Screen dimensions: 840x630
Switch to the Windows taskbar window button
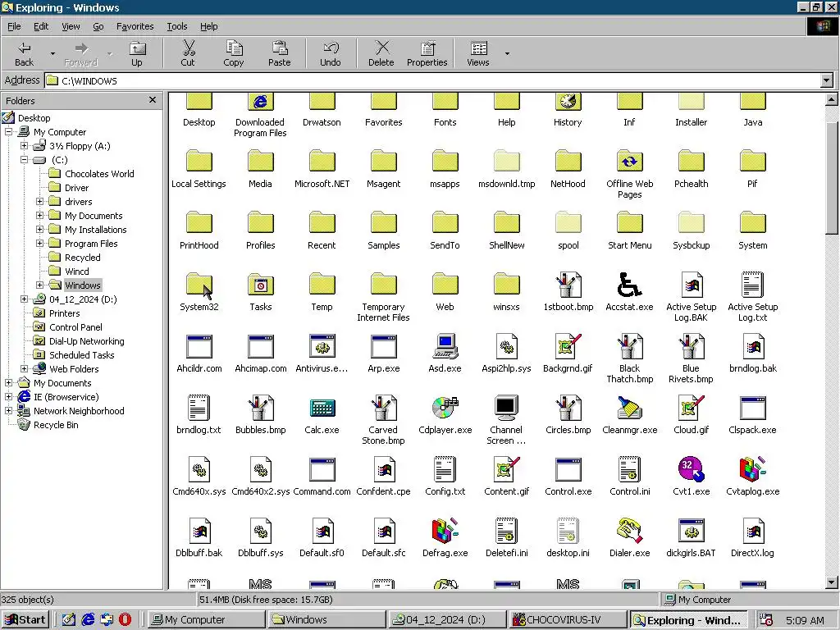(x=326, y=620)
